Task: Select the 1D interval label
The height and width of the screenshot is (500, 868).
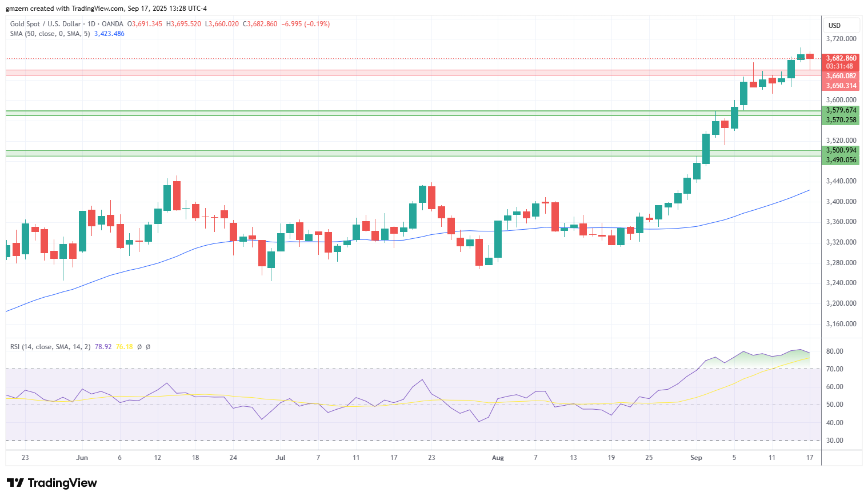Action: (x=91, y=24)
